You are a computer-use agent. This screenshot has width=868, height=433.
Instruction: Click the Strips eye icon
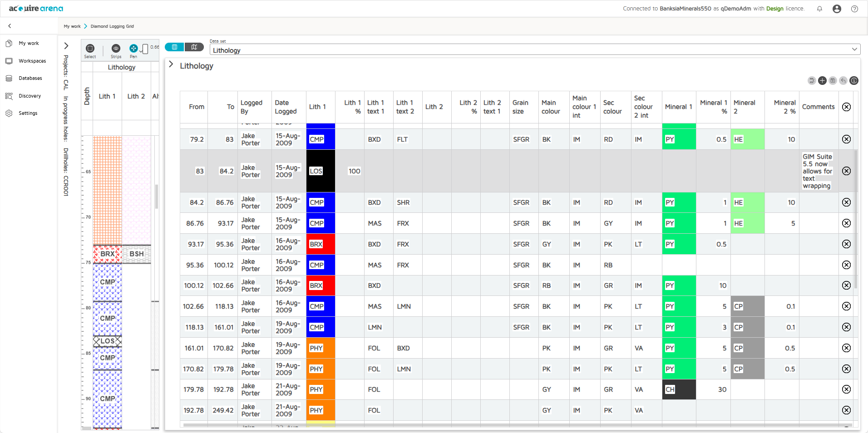click(116, 49)
